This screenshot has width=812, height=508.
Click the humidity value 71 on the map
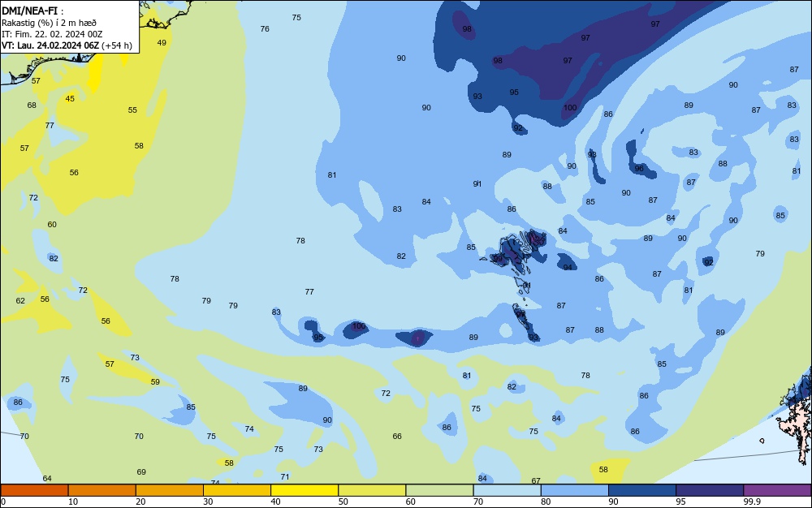tap(285, 476)
